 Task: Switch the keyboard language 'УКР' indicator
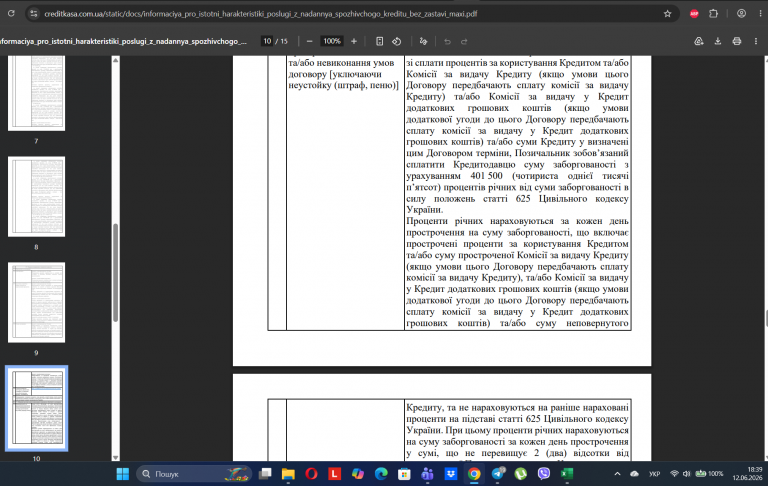click(x=654, y=474)
